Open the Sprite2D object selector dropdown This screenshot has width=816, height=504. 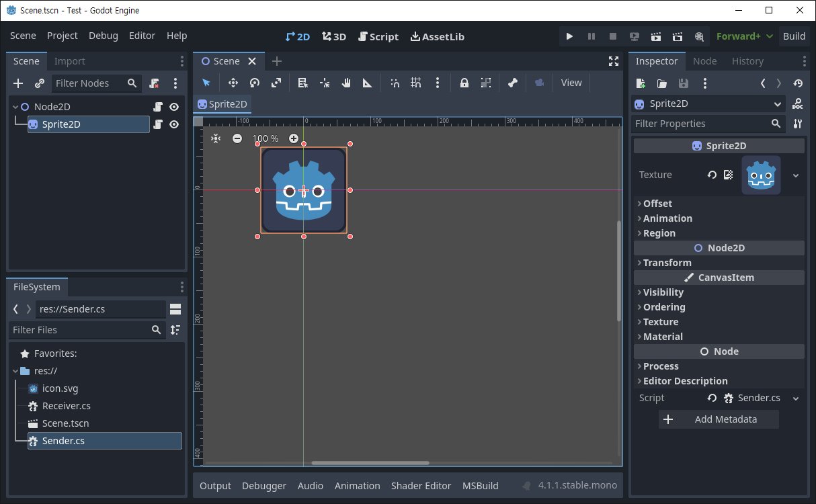click(x=709, y=104)
